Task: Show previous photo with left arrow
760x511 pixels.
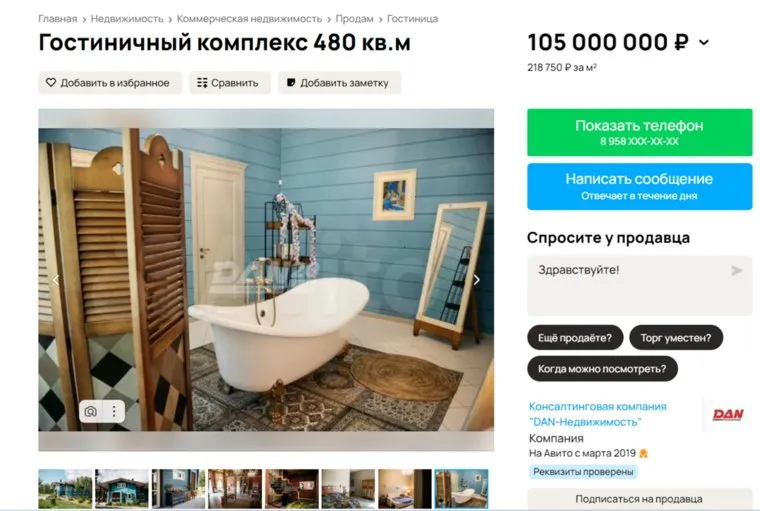Action: pos(56,280)
